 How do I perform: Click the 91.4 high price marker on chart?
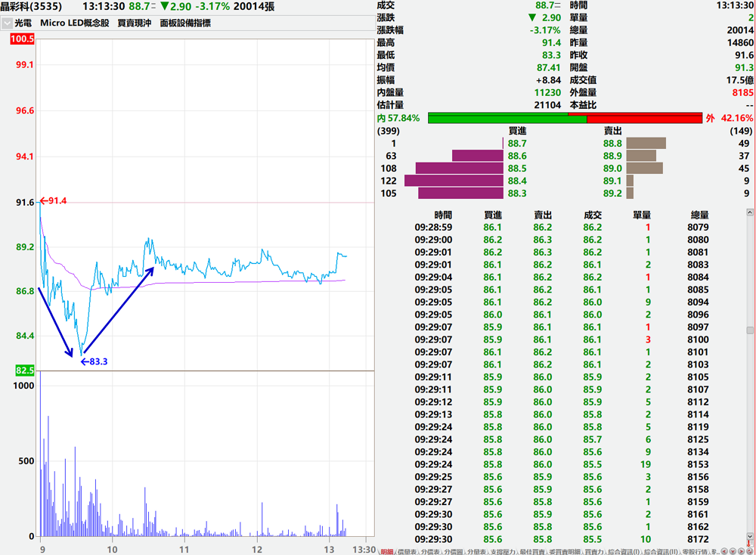click(x=54, y=200)
